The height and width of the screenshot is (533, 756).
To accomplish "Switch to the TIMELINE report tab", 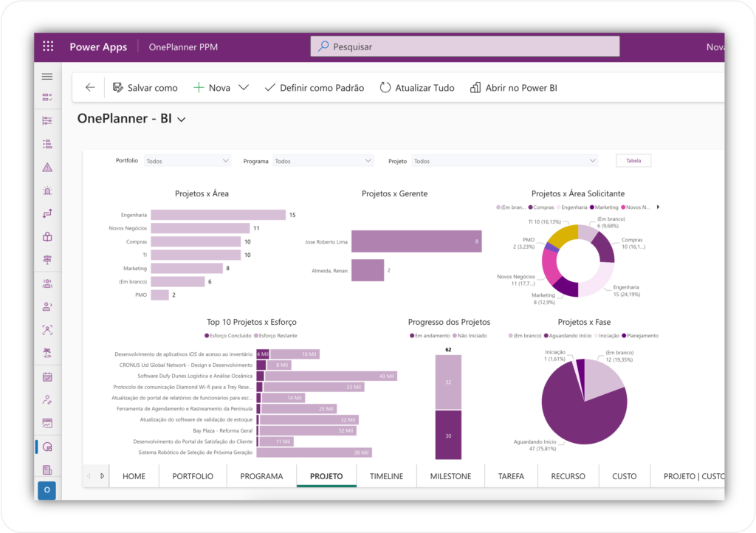I will coord(386,476).
